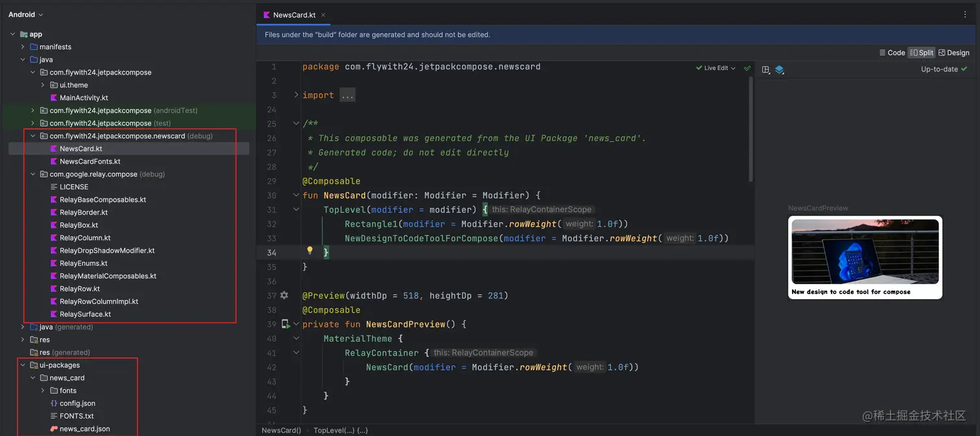Click the Up-to-date status indicator
The height and width of the screenshot is (436, 980).
pyautogui.click(x=939, y=69)
